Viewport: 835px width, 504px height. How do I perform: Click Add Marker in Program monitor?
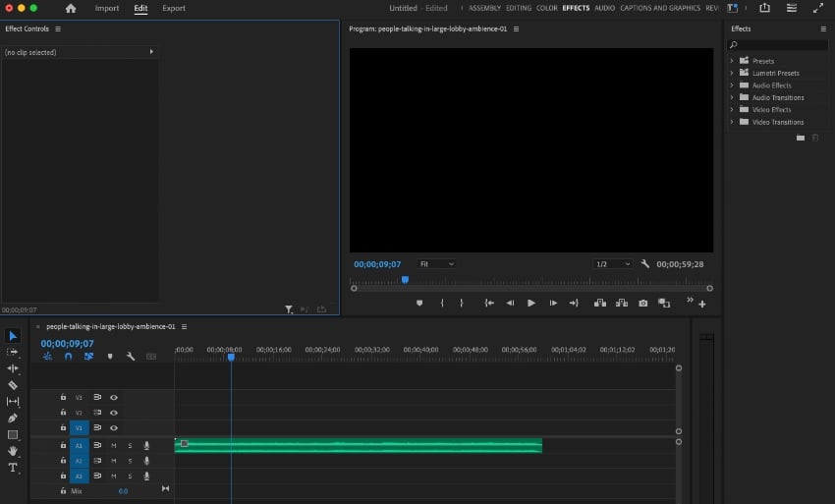[x=419, y=304]
